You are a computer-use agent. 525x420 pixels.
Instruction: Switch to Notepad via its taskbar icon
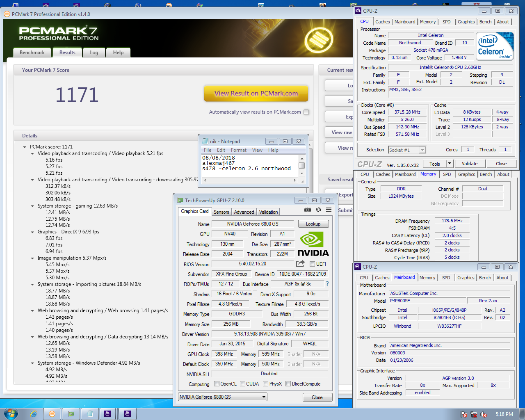[90, 414]
